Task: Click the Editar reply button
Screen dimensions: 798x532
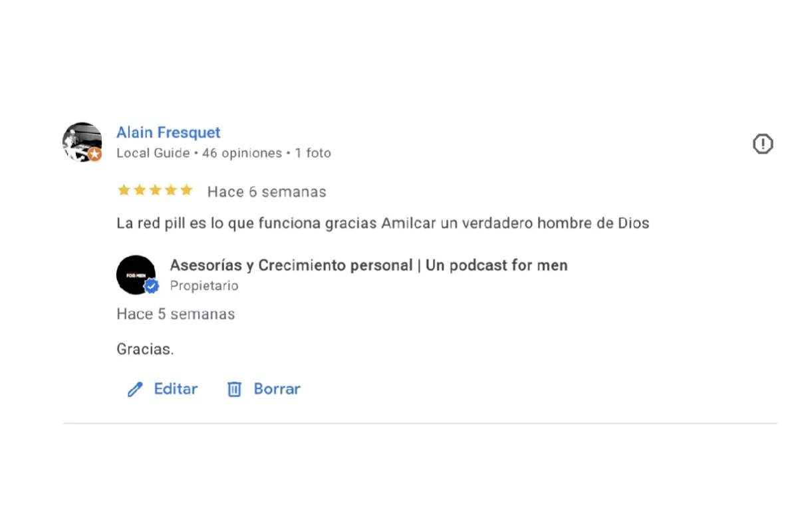Action: 162,389
